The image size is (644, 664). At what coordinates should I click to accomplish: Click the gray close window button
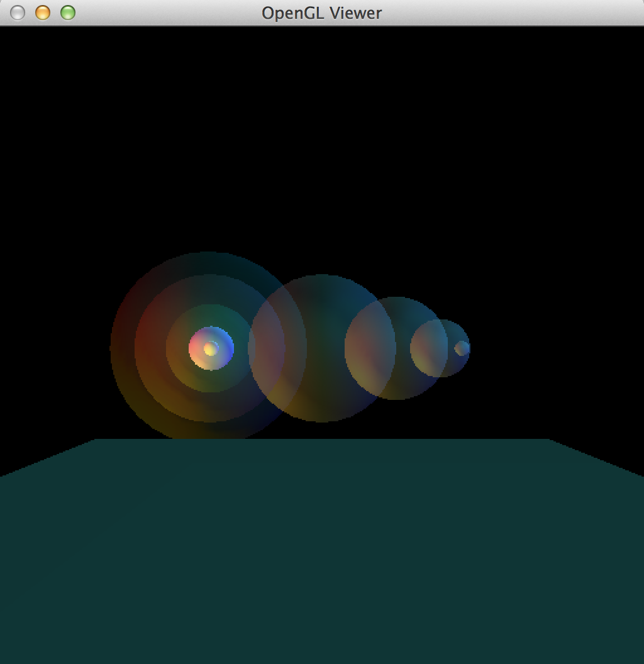coord(18,13)
